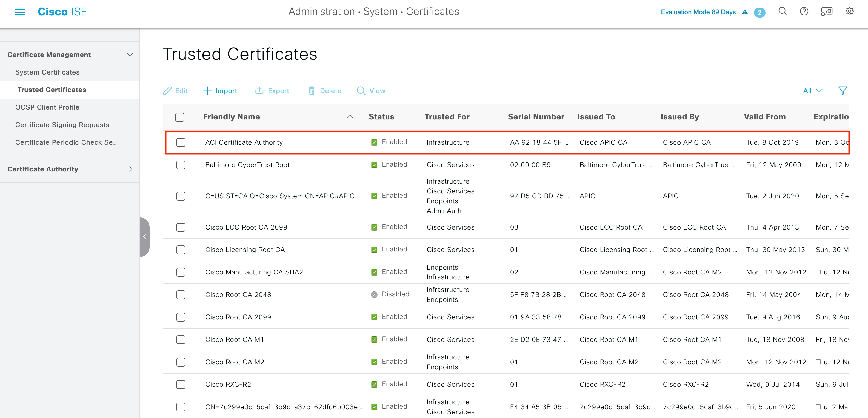
Task: Click Disabled status icon for Cisco Root CA 2048
Action: click(374, 295)
